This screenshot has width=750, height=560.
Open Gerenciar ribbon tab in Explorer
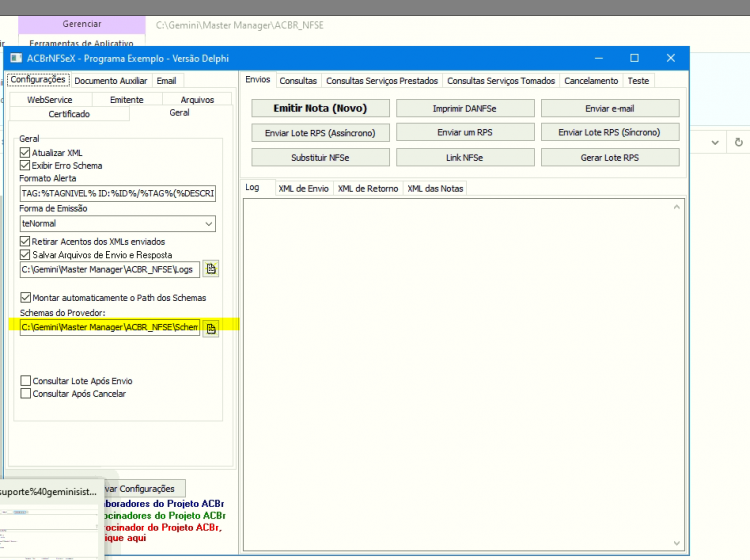[x=82, y=24]
